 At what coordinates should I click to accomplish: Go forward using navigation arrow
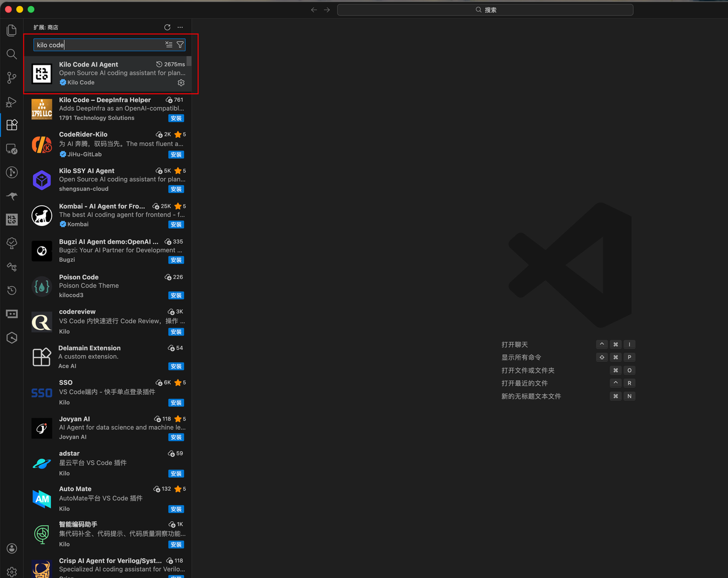327,10
